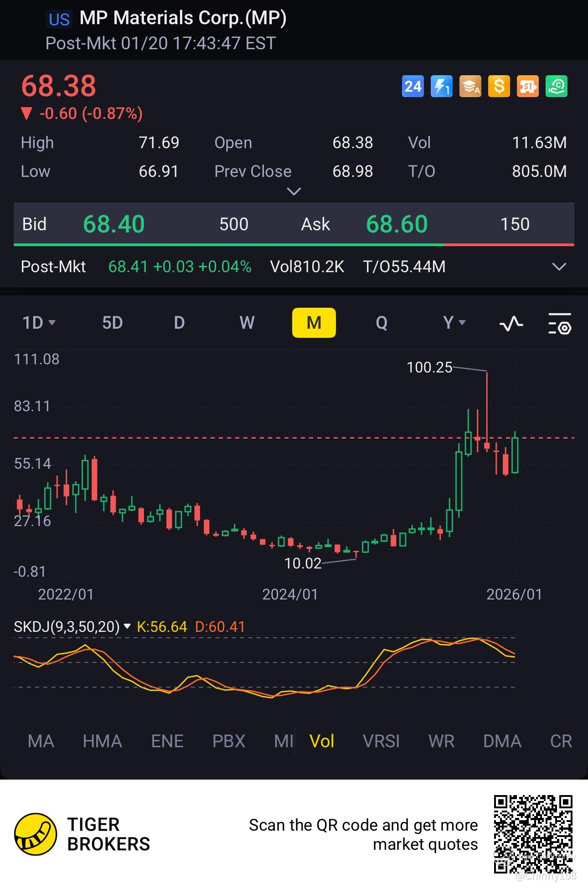Open the chart indicator wave icon
The image size is (588, 889).
[511, 323]
